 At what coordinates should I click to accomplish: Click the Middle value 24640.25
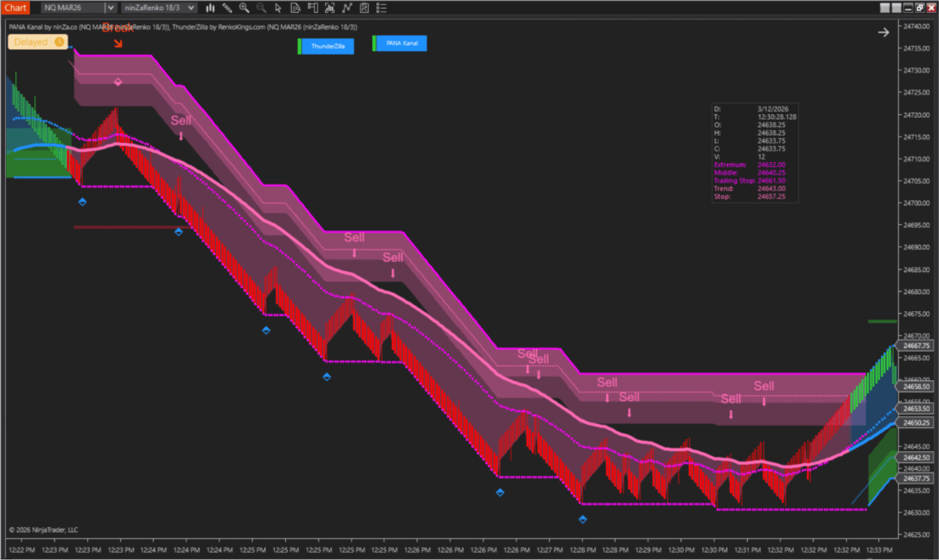coord(771,173)
